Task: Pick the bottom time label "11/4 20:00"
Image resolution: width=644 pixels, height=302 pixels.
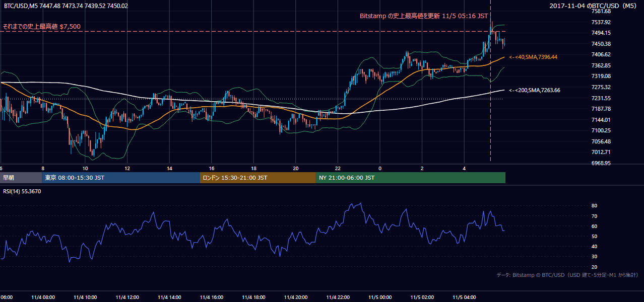Action: 296,297
